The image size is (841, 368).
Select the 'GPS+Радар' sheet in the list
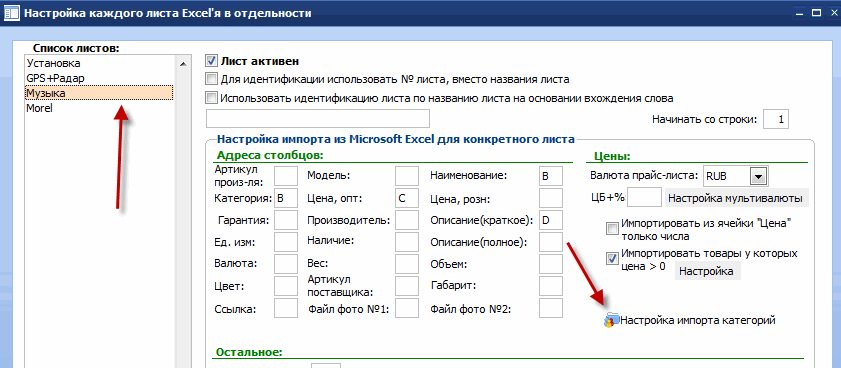click(99, 78)
